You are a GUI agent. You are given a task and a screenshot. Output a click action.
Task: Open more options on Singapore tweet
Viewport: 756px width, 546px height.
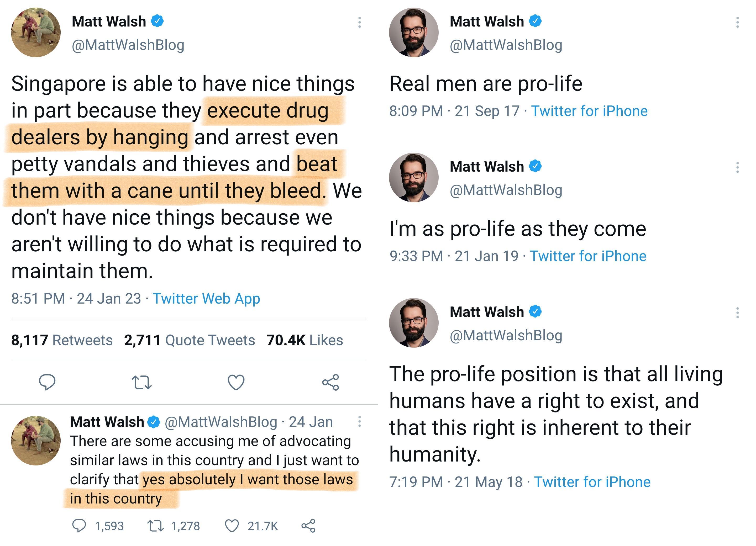click(359, 22)
